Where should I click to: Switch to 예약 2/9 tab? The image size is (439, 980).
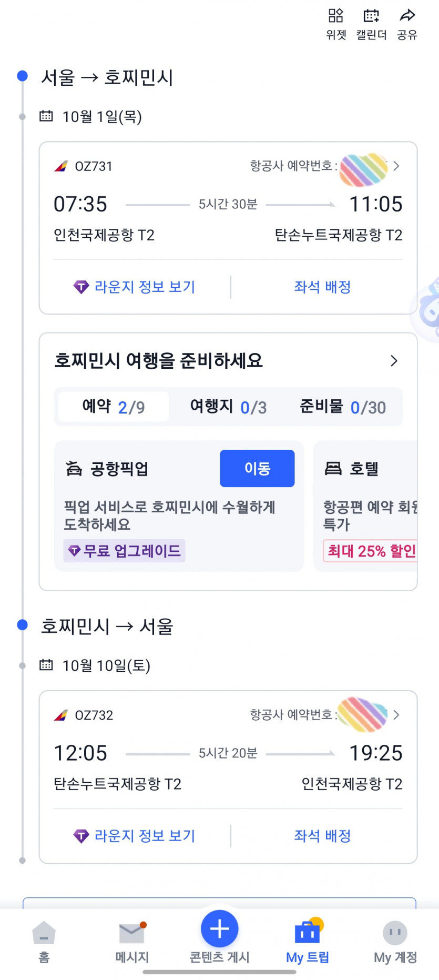[114, 407]
